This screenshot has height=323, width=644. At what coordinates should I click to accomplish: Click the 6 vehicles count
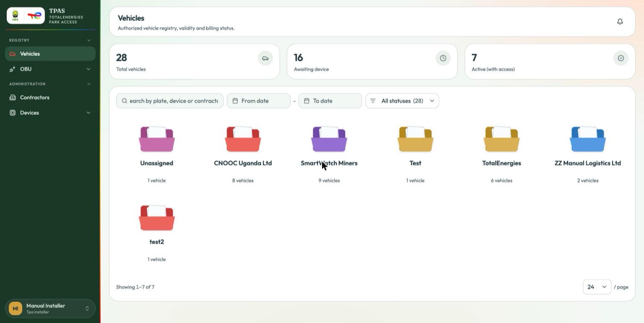pos(502,180)
